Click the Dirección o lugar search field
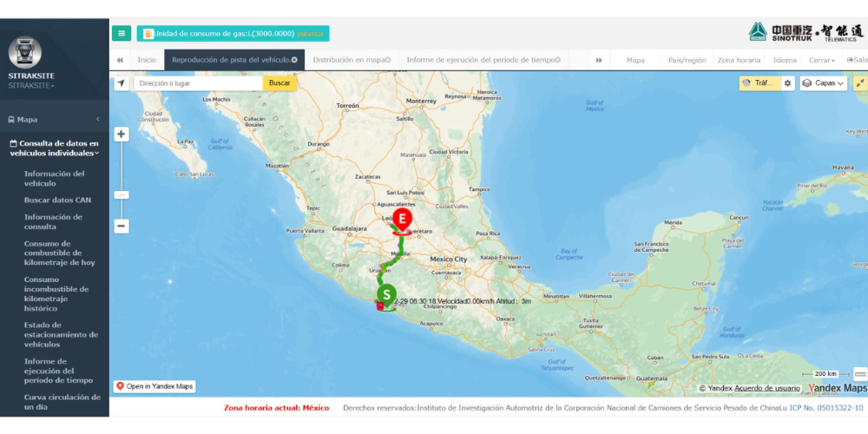868x434 pixels. tap(198, 83)
